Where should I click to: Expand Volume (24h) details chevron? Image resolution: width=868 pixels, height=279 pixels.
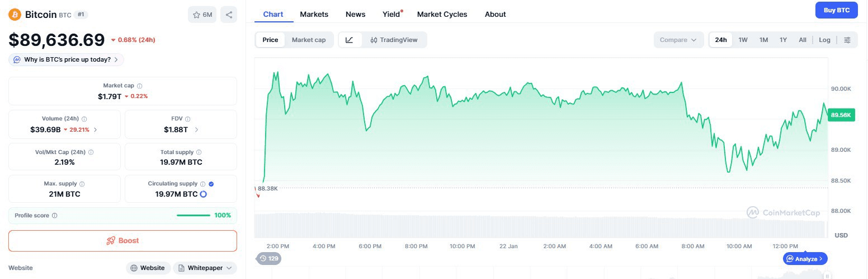click(95, 129)
